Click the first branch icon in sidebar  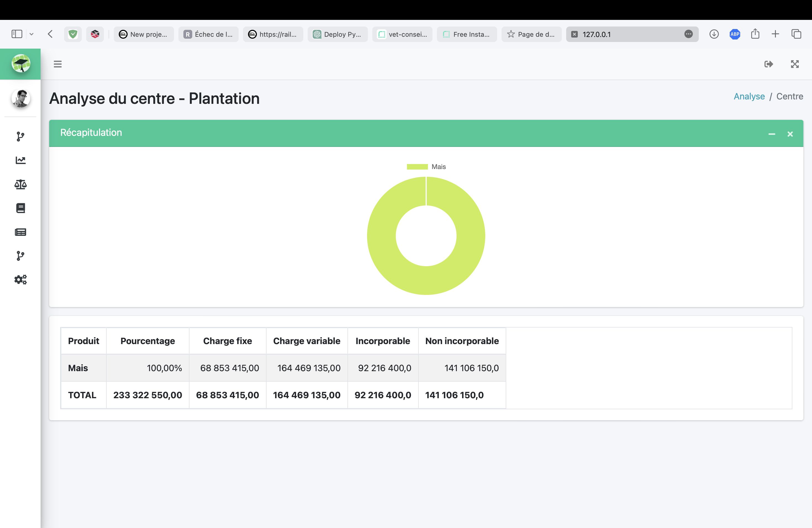click(20, 136)
